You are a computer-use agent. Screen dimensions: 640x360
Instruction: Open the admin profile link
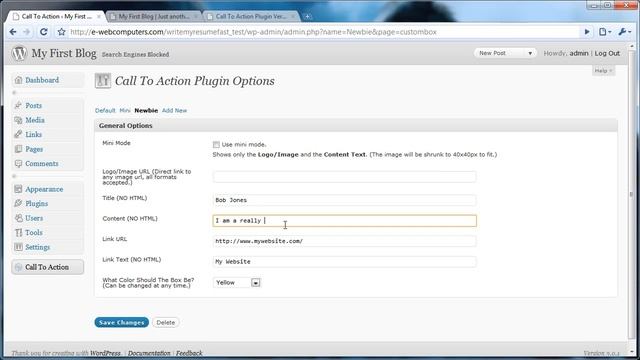pos(579,53)
